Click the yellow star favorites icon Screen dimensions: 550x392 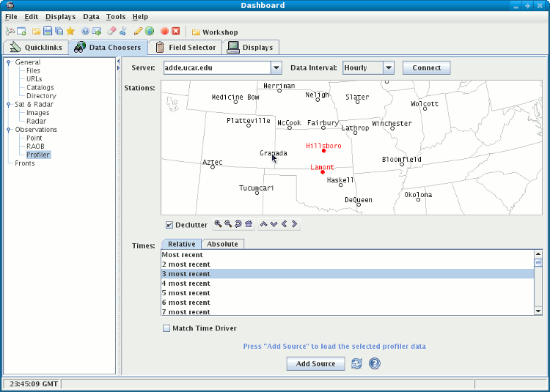point(70,32)
